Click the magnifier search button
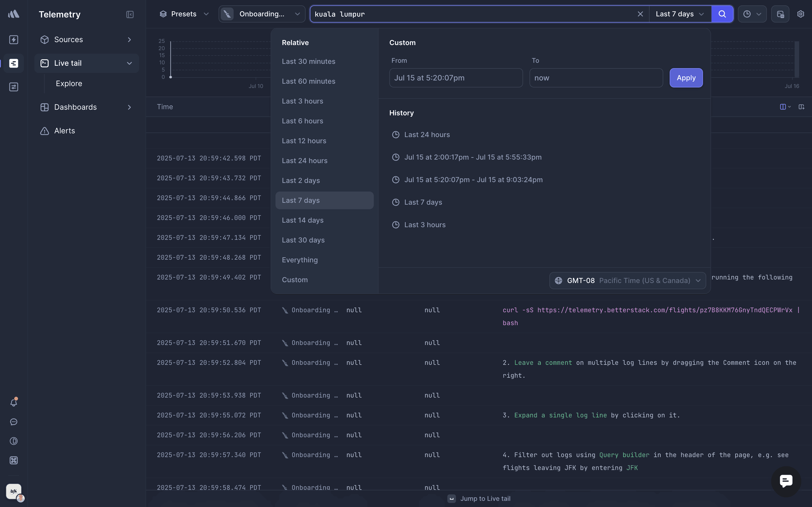Viewport: 812px width, 507px height. (722, 14)
